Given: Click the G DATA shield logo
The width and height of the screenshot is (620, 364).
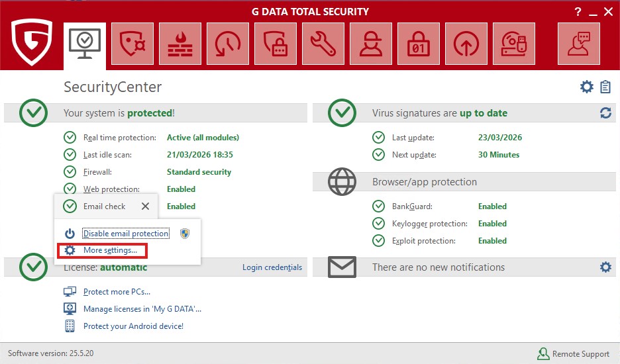Looking at the screenshot, I should pos(32,42).
